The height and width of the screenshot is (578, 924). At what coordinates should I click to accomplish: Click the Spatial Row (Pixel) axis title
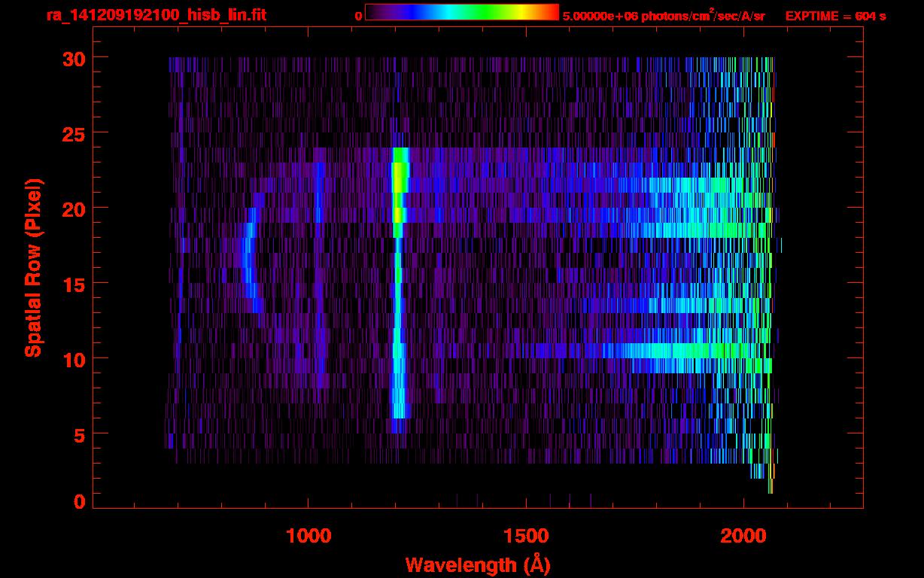[x=34, y=267]
